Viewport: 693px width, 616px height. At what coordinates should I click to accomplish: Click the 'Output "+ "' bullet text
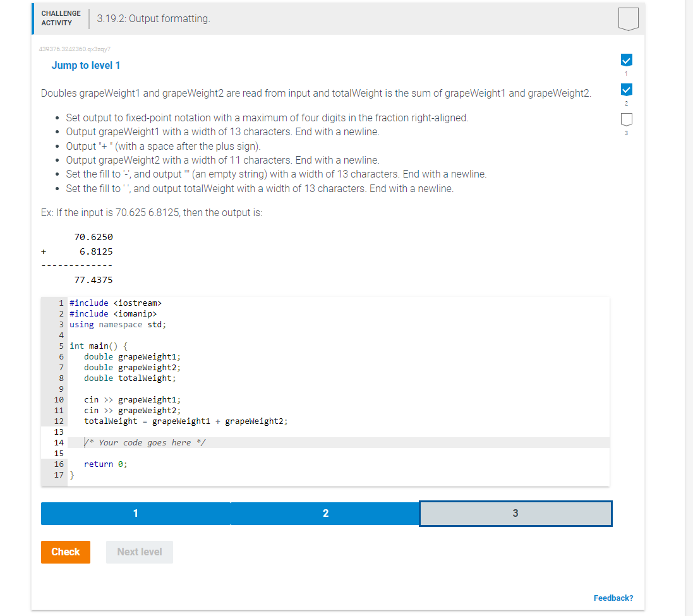point(164,147)
